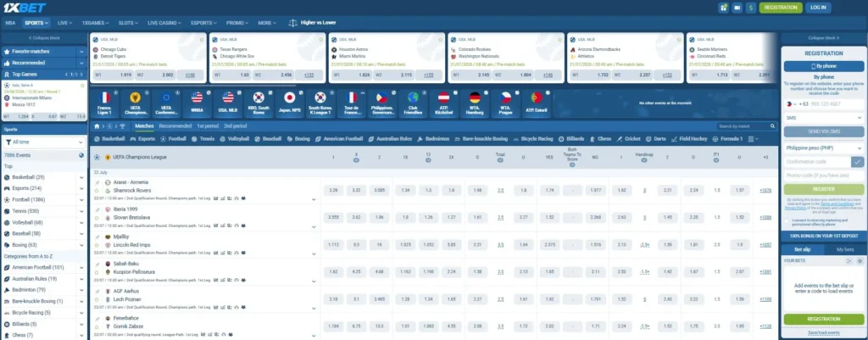
Task: Click the Search by match field
Action: (x=746, y=126)
